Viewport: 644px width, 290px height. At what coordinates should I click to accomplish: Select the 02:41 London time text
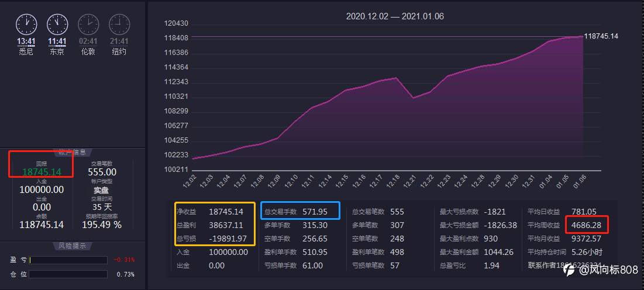click(88, 41)
